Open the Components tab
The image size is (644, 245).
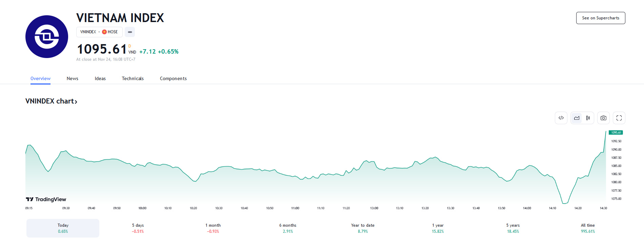click(173, 78)
